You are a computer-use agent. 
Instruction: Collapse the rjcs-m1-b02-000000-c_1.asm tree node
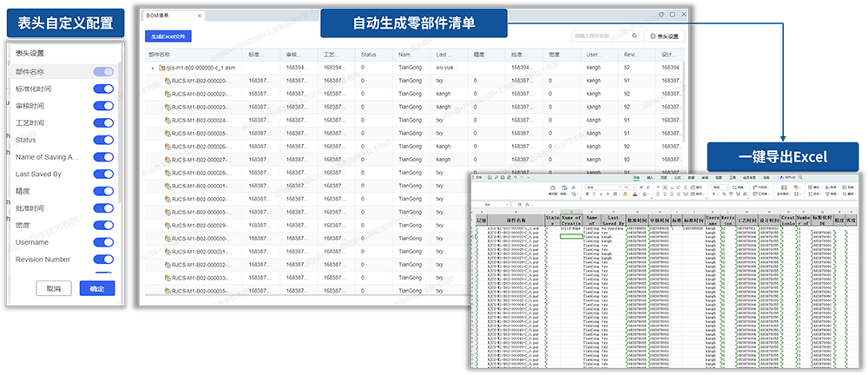(153, 68)
